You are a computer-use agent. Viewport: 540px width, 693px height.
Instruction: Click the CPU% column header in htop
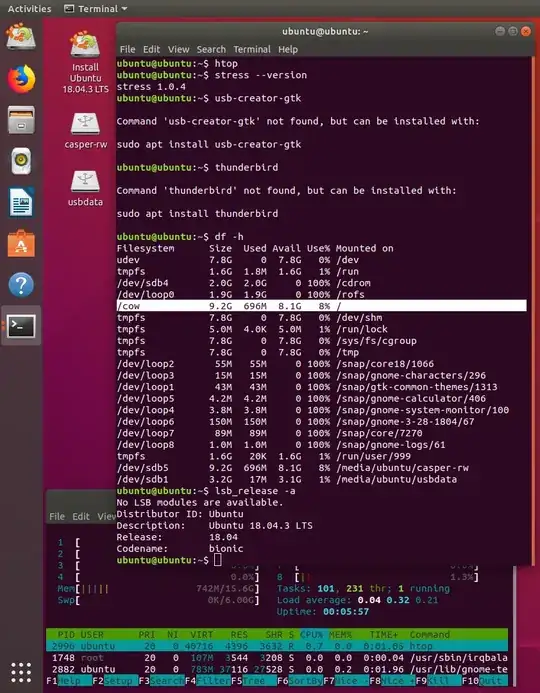tap(313, 634)
